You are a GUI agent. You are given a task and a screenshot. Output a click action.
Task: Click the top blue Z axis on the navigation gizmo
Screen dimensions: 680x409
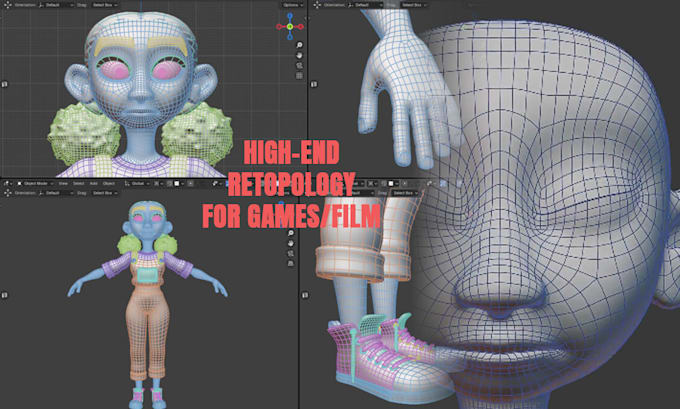[290, 16]
